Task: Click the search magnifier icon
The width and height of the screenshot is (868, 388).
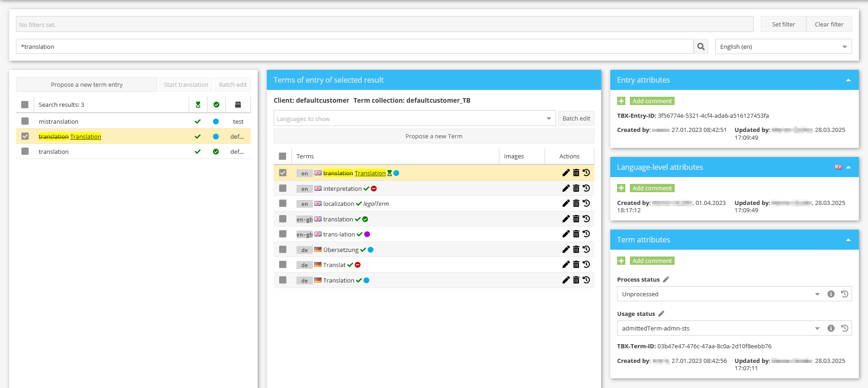Action: click(701, 47)
